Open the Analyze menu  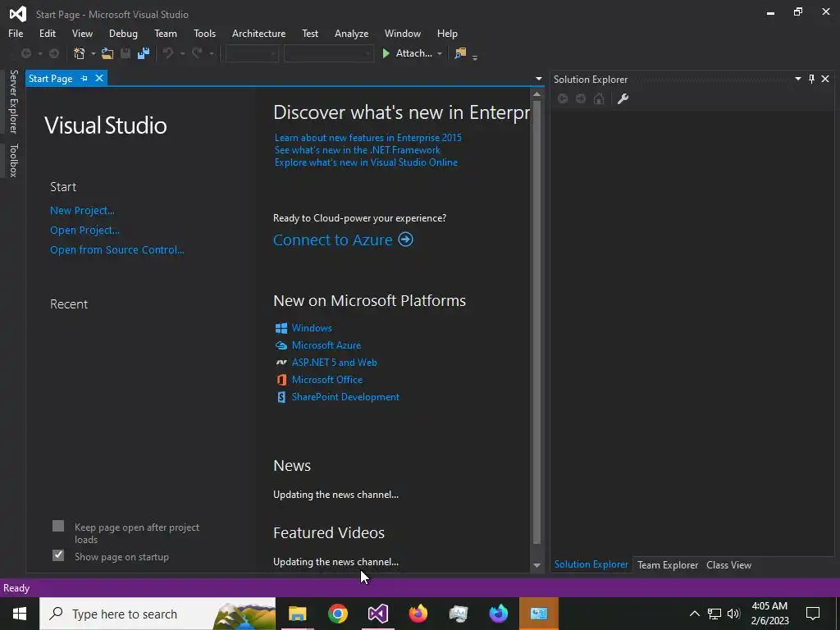click(351, 33)
